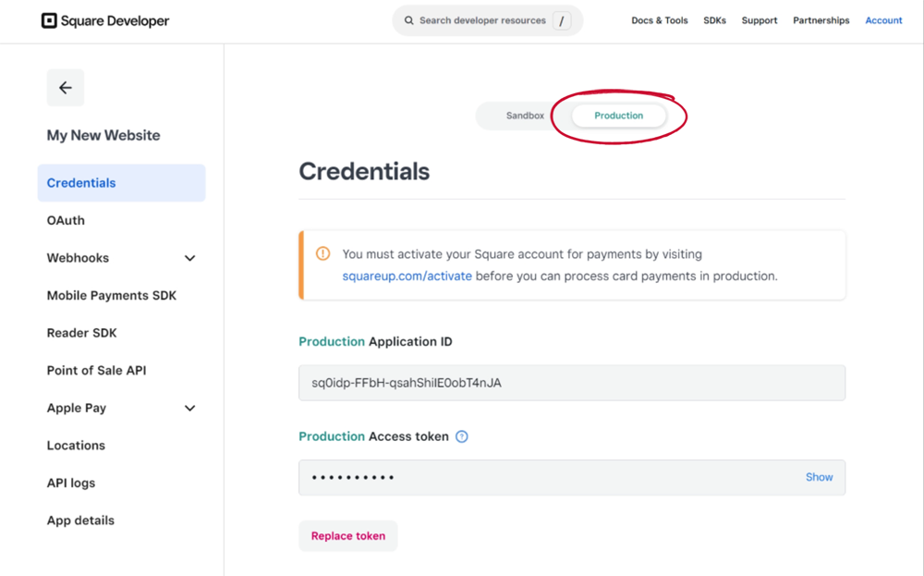Go to the Account page
Image resolution: width=924 pixels, height=576 pixels.
pyautogui.click(x=883, y=20)
